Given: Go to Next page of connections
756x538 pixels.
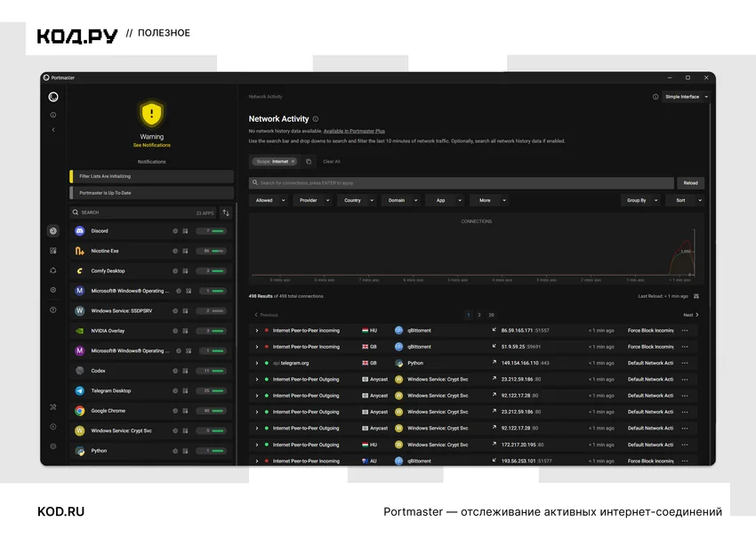Looking at the screenshot, I should (x=690, y=315).
